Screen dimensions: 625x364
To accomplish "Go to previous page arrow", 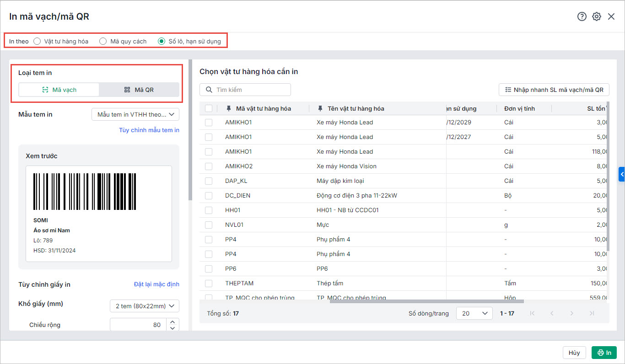I will 552,313.
